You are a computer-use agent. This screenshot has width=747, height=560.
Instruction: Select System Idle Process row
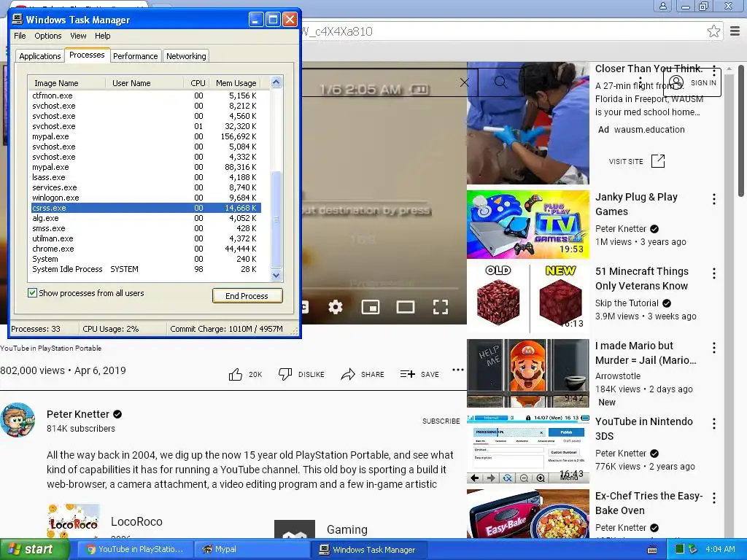[x=146, y=269]
